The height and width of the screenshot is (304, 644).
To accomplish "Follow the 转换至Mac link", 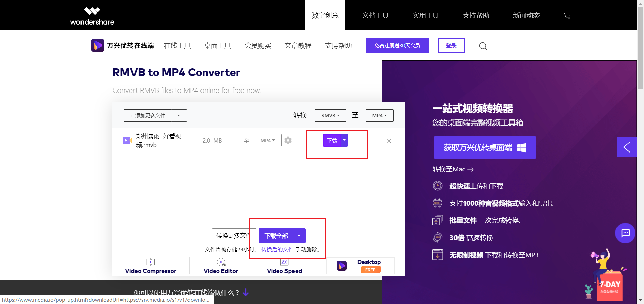I will [x=453, y=169].
